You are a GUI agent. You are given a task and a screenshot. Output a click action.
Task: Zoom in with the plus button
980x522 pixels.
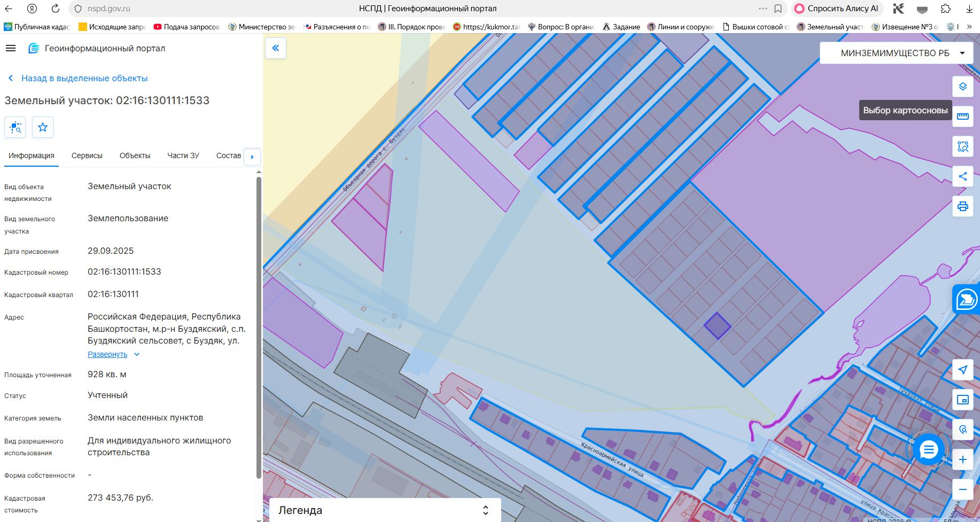click(x=962, y=459)
